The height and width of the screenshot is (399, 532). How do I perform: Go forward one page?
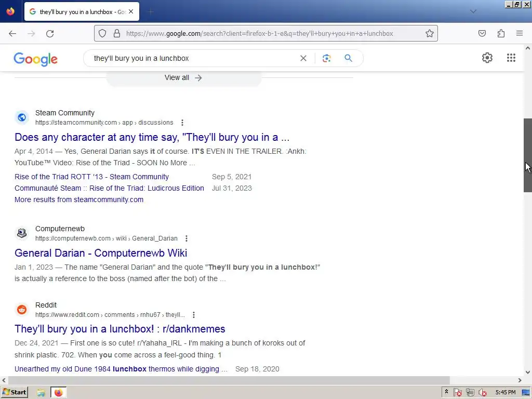[31, 34]
